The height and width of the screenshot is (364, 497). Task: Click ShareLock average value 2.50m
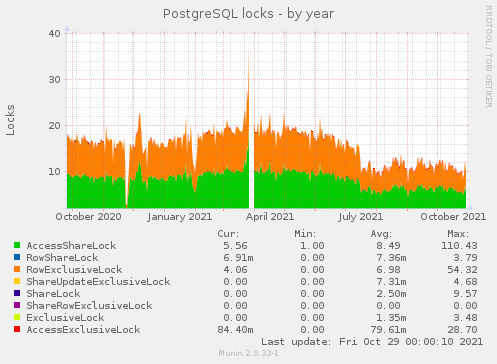pyautogui.click(x=391, y=294)
